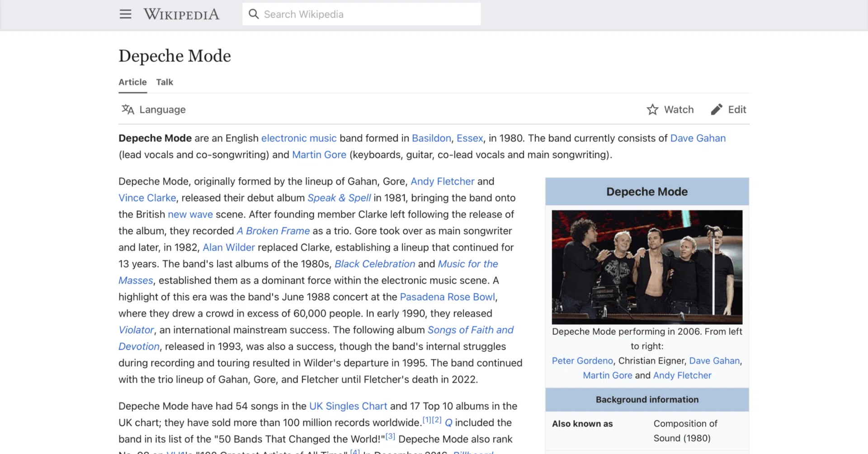Click the Also known as label
The height and width of the screenshot is (454, 868).
[x=582, y=424]
